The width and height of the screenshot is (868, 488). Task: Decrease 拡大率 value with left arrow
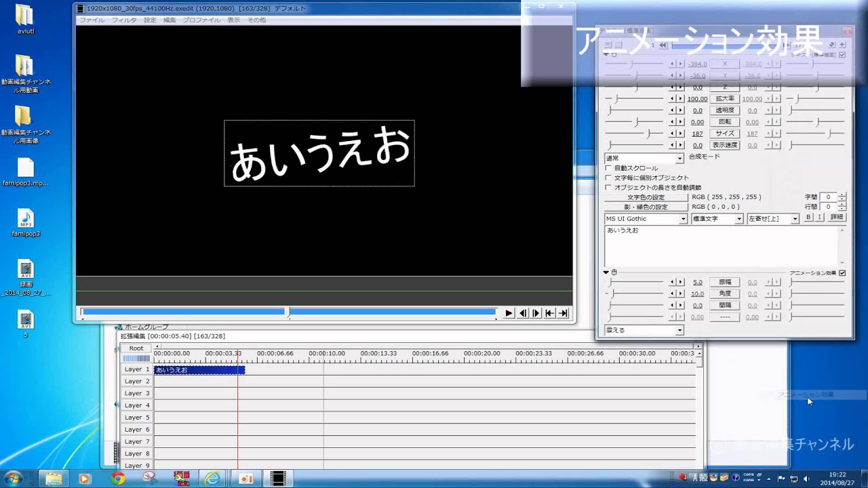673,99
